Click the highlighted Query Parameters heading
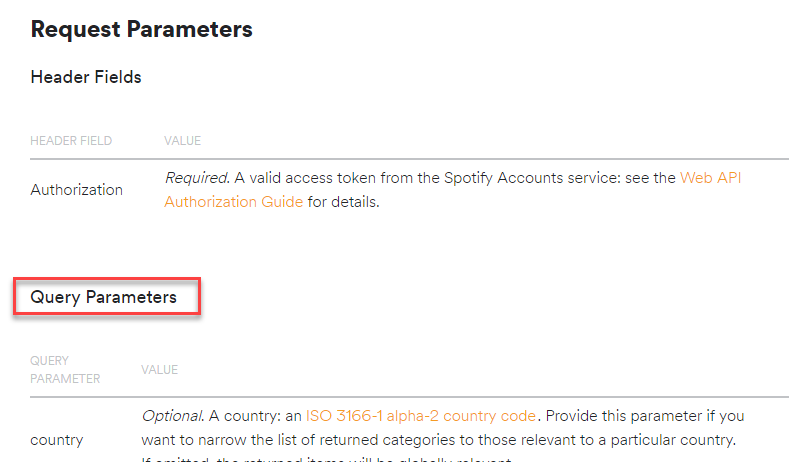810x462 pixels. point(104,297)
